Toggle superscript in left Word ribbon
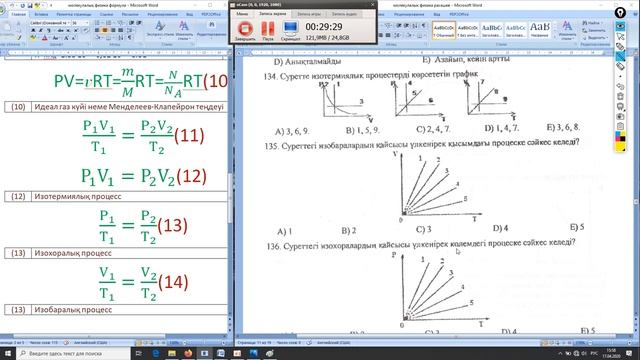Screen dimensions: 640x360 pyautogui.click(x=76, y=30)
